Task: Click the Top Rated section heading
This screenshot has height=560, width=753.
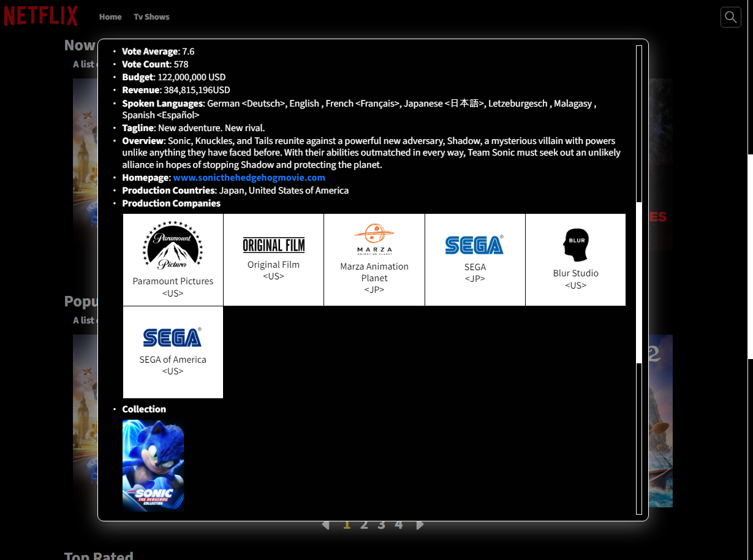Action: [x=99, y=556]
